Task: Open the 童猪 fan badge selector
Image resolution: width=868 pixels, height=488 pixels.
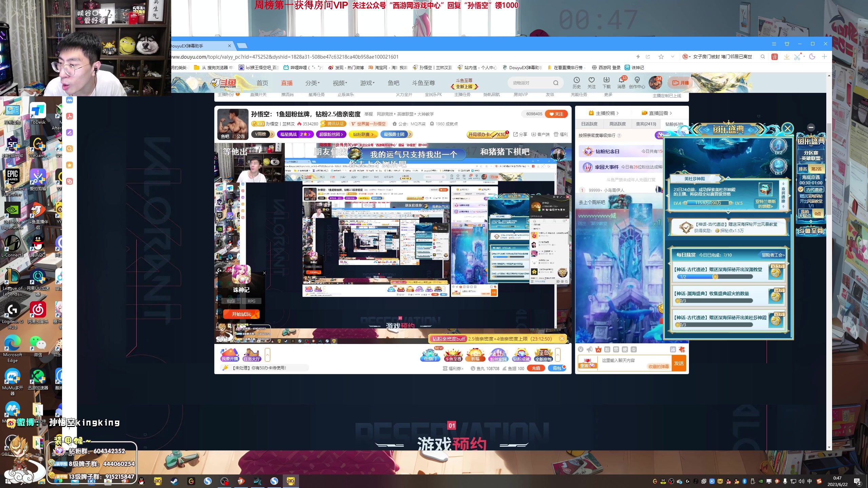Action: coord(588,363)
